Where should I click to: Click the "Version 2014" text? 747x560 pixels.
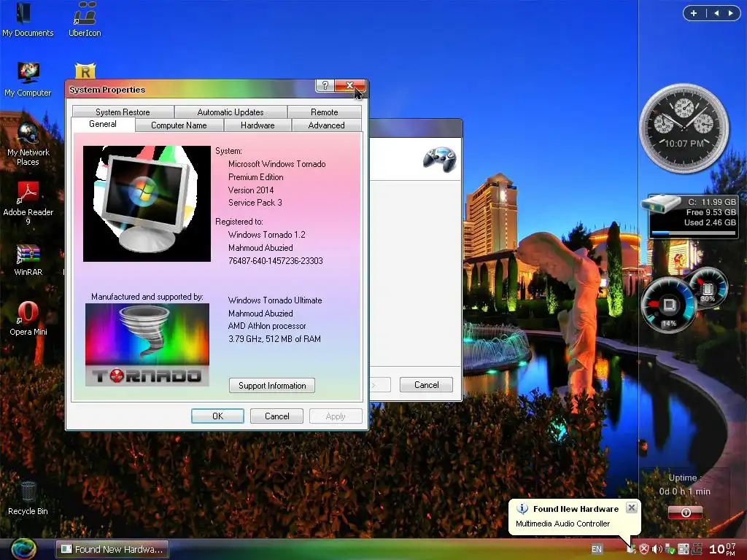coord(251,190)
